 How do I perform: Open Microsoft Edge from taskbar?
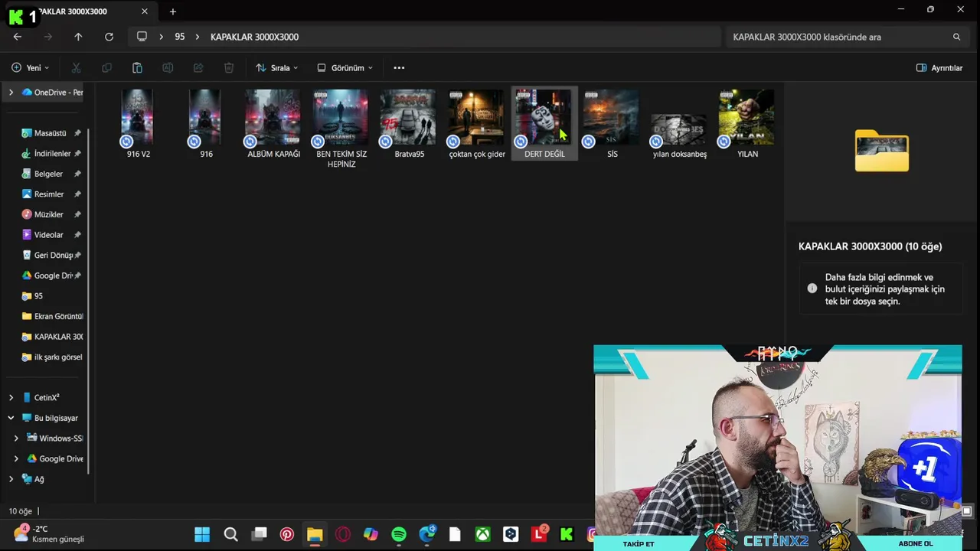click(427, 534)
